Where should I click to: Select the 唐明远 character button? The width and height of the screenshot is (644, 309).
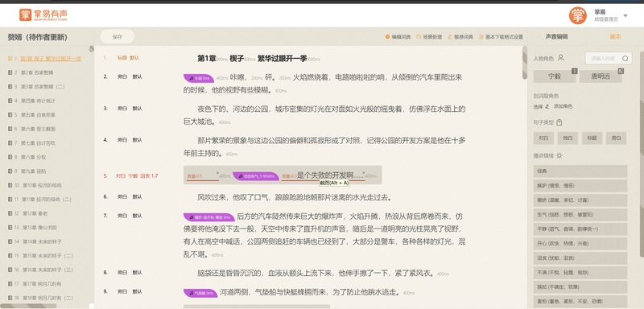click(x=601, y=76)
